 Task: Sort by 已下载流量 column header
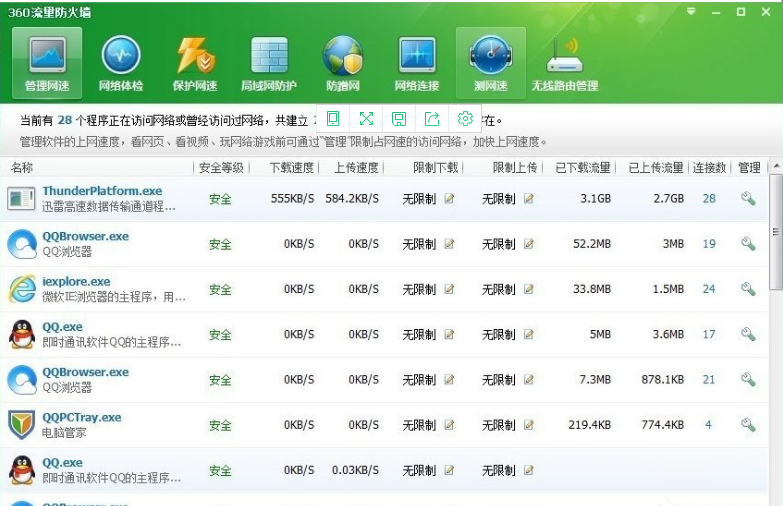tap(583, 168)
